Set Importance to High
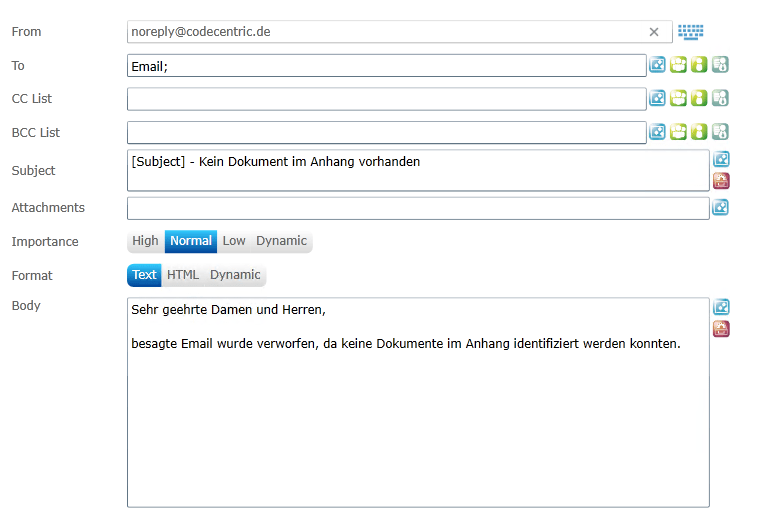The image size is (769, 530). click(x=146, y=241)
